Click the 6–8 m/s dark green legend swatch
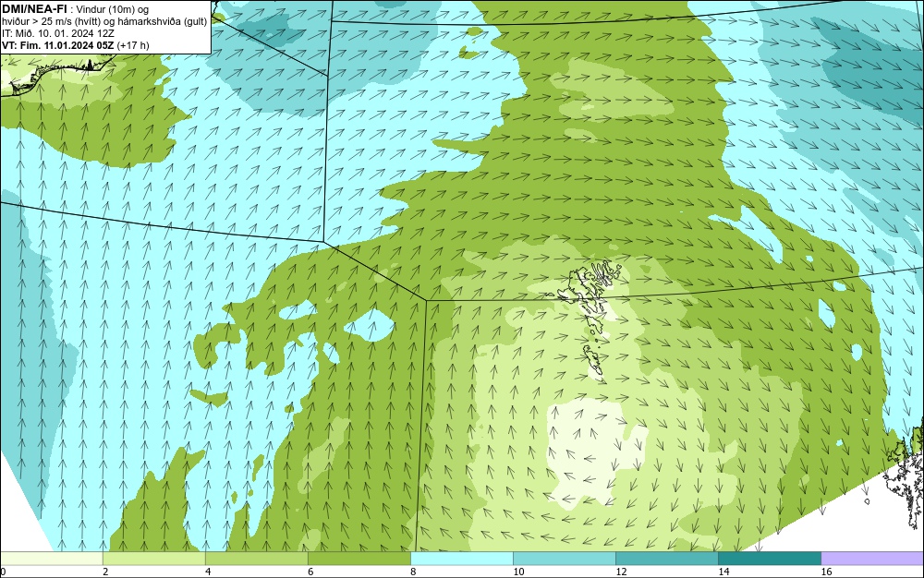 tap(359, 559)
